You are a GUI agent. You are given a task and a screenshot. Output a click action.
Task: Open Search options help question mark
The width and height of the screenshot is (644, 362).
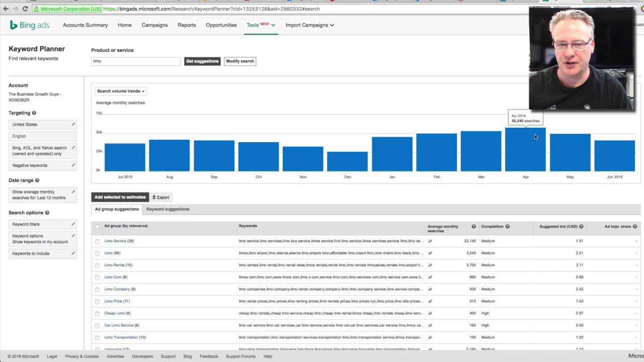[x=47, y=213]
